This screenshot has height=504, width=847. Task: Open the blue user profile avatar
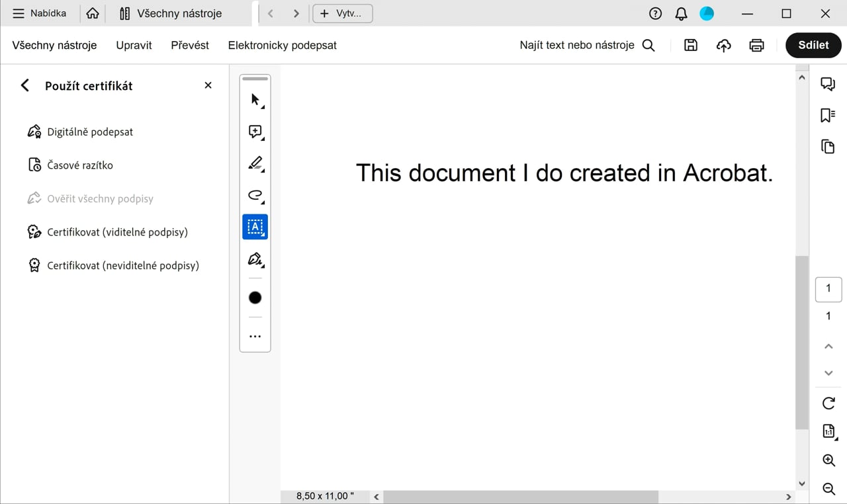(x=707, y=13)
